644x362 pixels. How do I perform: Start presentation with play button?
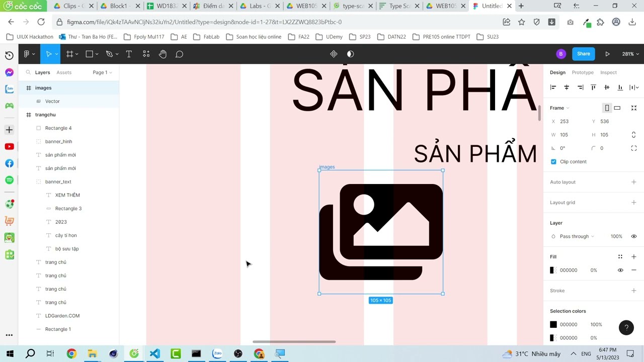(x=607, y=54)
